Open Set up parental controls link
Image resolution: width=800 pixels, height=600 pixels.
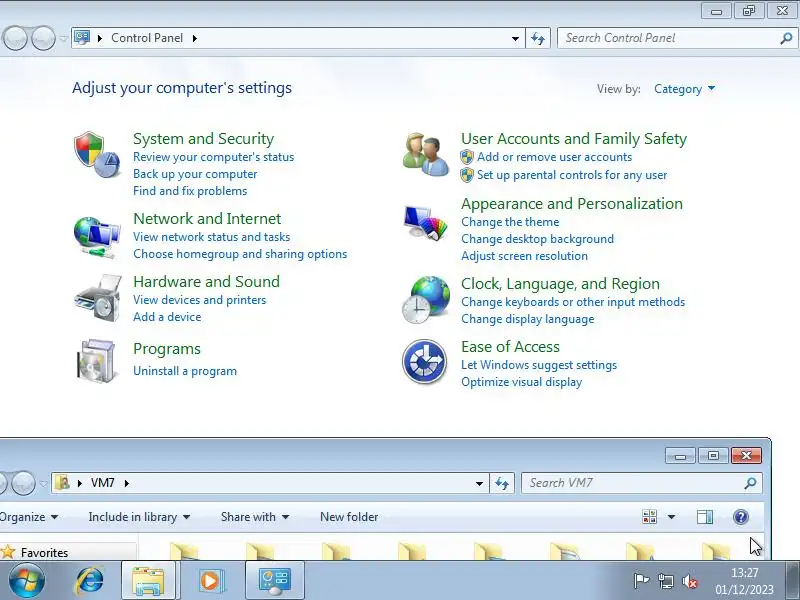pyautogui.click(x=571, y=174)
